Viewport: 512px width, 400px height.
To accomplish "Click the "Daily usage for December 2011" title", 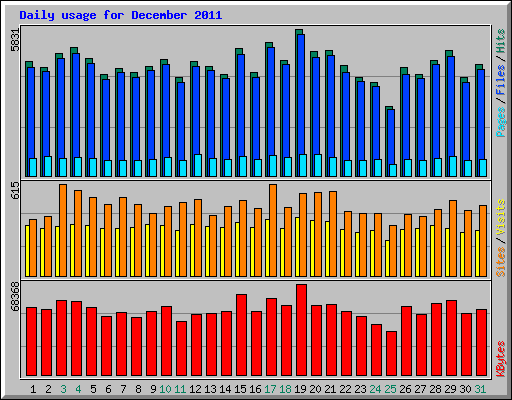I will 121,15.
